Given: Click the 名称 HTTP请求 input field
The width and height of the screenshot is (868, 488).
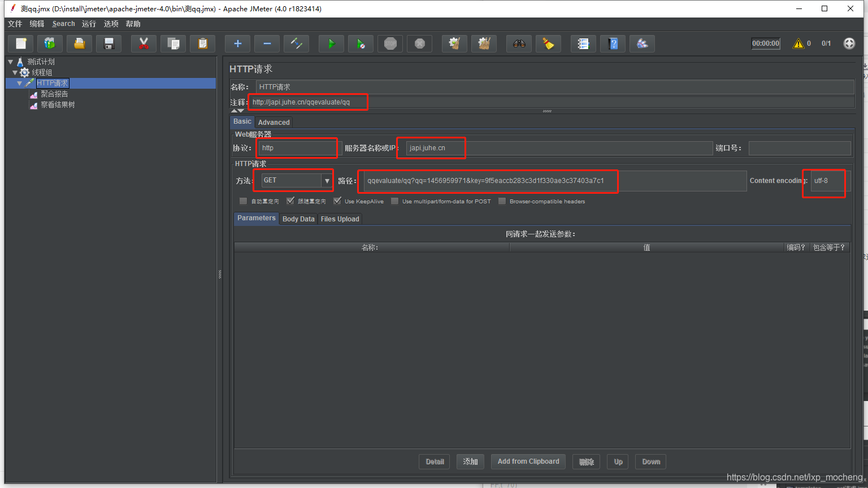Looking at the screenshot, I should click(555, 87).
